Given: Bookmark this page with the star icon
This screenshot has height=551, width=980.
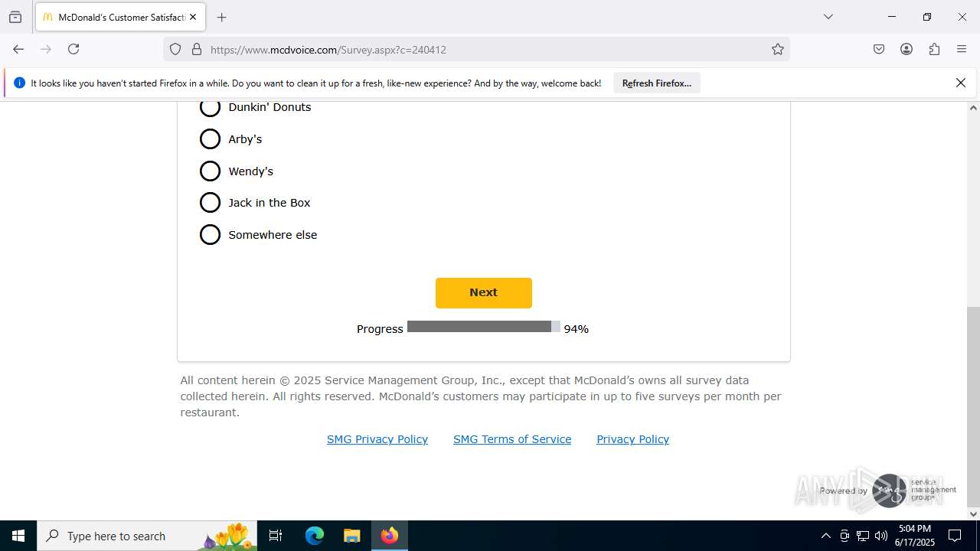Looking at the screenshot, I should click(778, 49).
